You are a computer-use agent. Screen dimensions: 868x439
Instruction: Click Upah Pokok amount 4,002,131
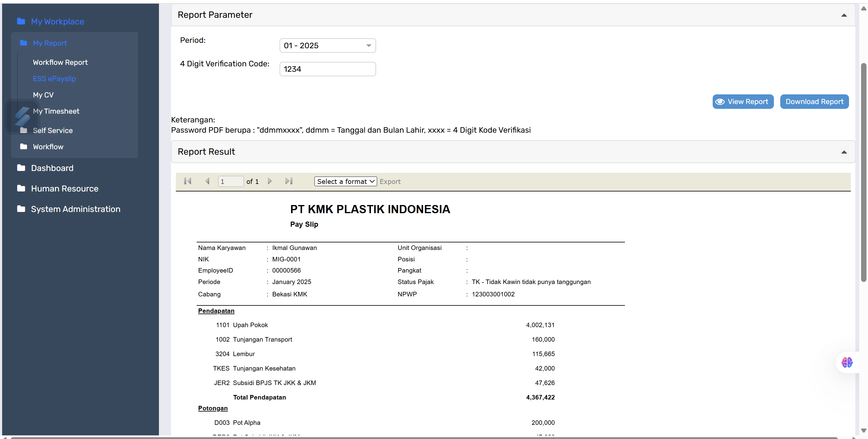click(x=540, y=325)
